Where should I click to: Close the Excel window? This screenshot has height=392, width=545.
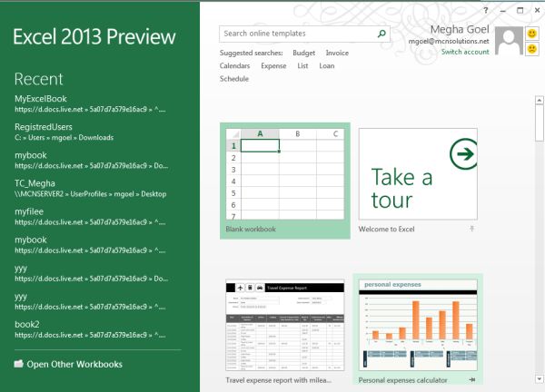coord(537,10)
